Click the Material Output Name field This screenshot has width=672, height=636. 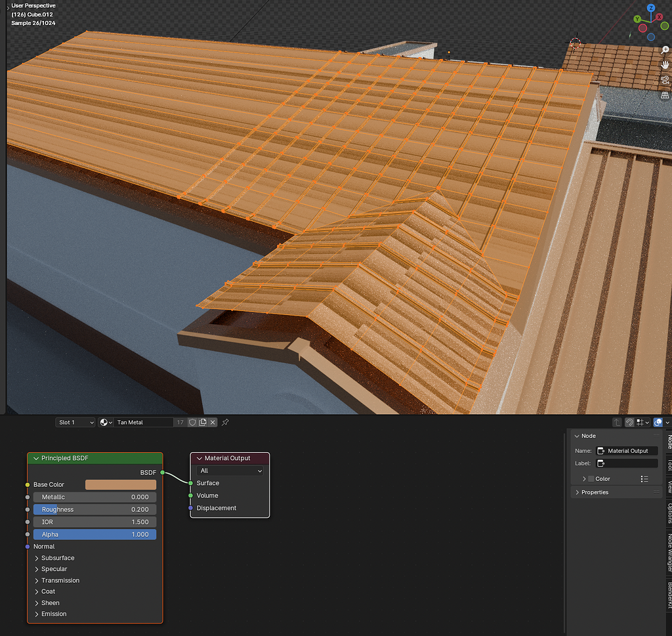coord(627,451)
